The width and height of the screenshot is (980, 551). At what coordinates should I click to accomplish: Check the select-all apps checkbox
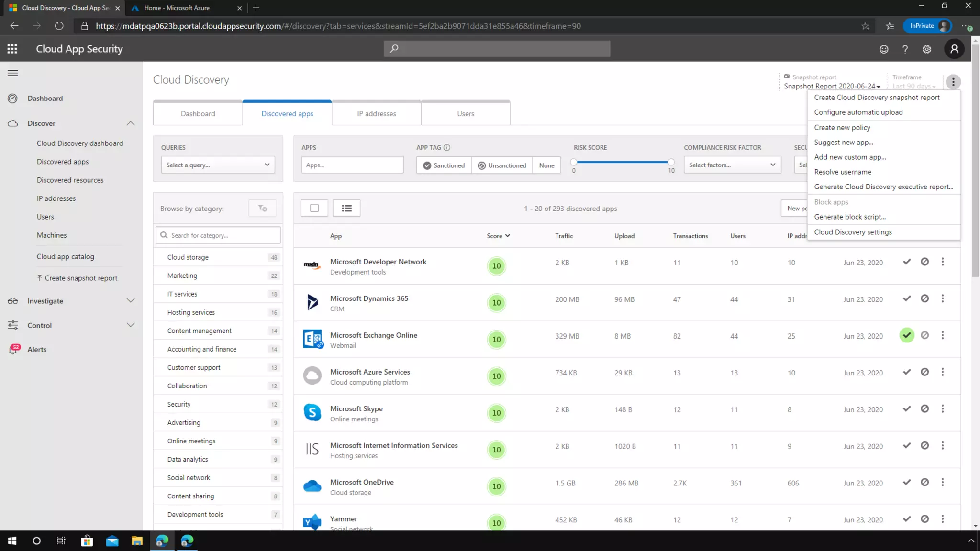coord(314,208)
